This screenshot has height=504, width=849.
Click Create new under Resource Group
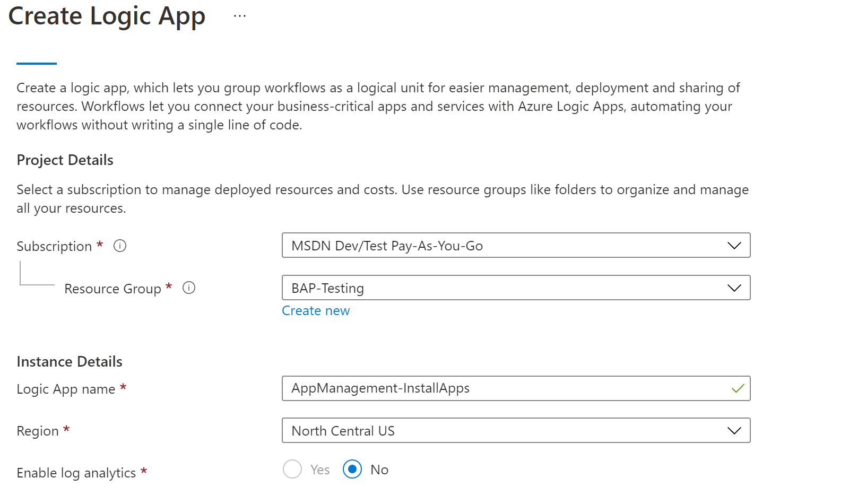tap(316, 310)
